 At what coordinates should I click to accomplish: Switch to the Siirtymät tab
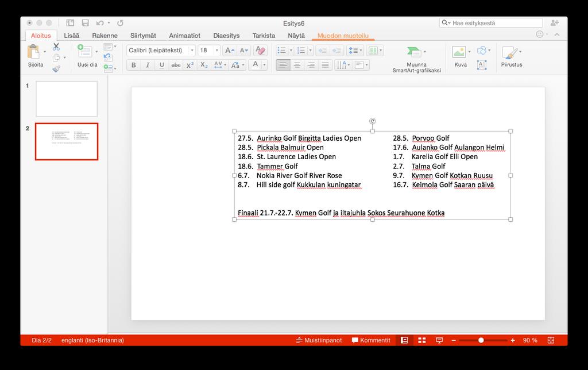tap(143, 36)
